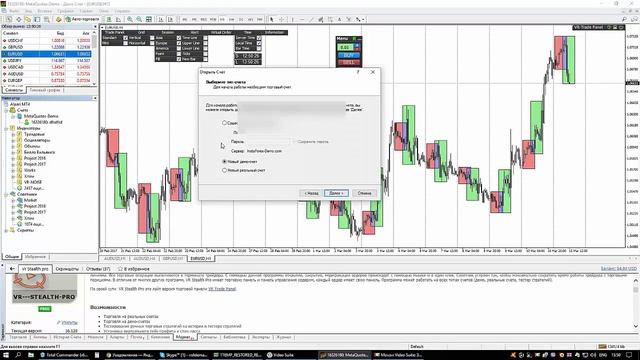Collapse the Советники tree node
This screenshot has height=360, width=640.
(x=7, y=194)
